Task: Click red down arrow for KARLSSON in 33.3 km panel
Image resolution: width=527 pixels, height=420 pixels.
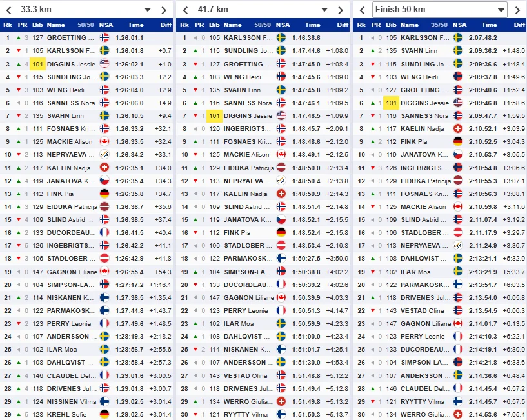Action: (x=19, y=51)
